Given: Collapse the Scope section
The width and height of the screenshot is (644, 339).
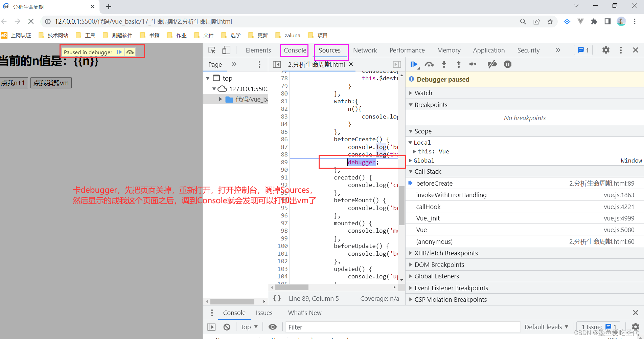Looking at the screenshot, I should tap(525, 131).
